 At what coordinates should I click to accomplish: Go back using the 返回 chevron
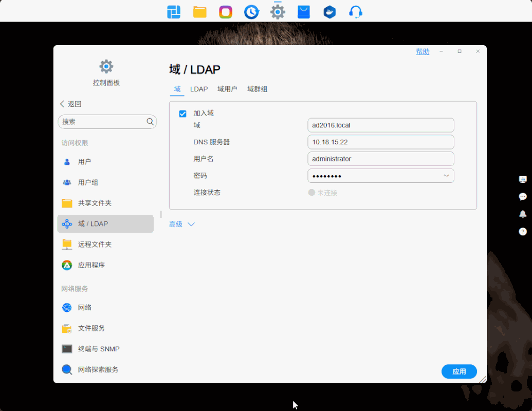(62, 104)
